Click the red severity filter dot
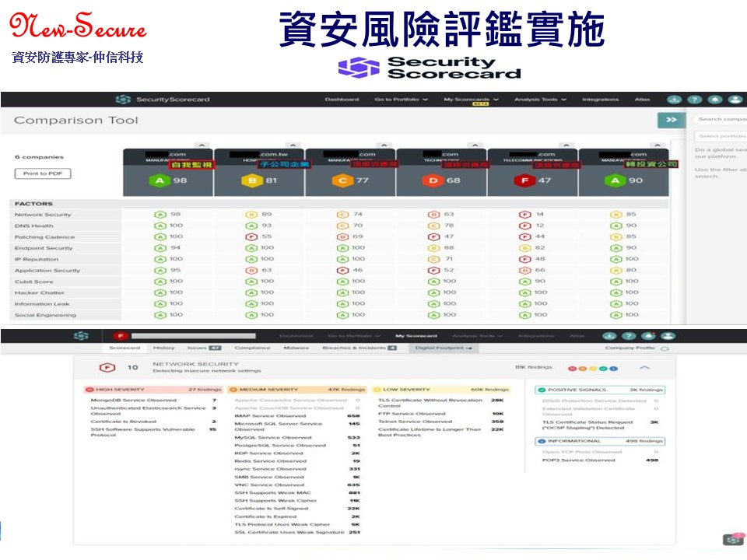This screenshot has height=560, width=747. 571,368
